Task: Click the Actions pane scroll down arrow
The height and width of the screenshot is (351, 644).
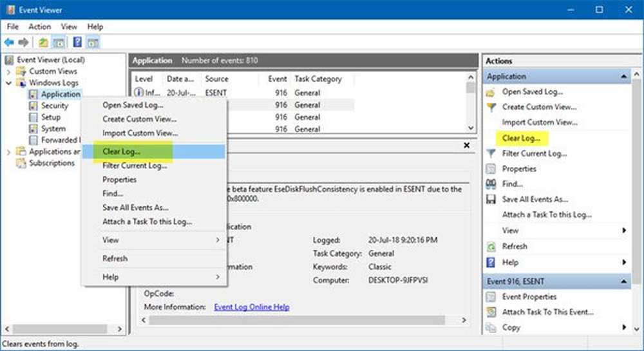Action: [x=637, y=329]
